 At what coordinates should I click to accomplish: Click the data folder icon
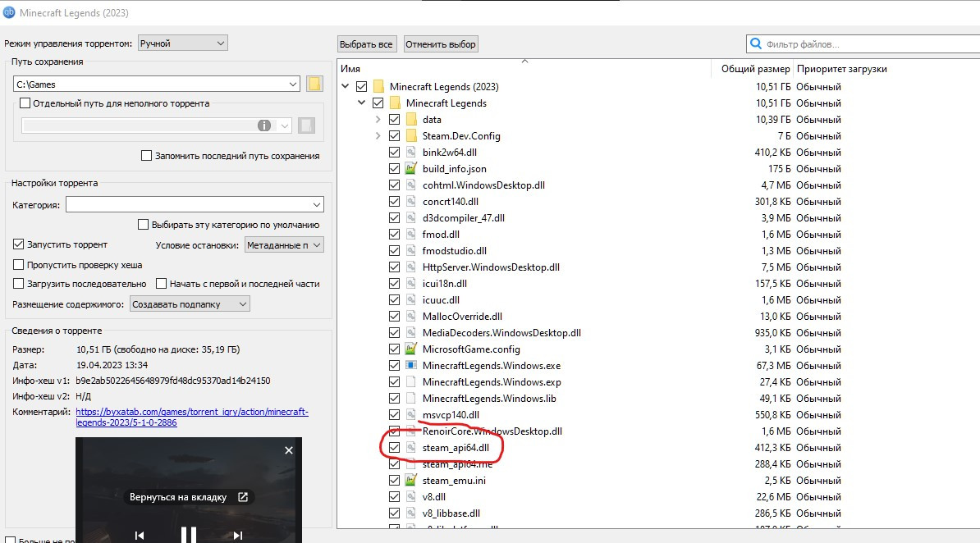click(x=412, y=120)
